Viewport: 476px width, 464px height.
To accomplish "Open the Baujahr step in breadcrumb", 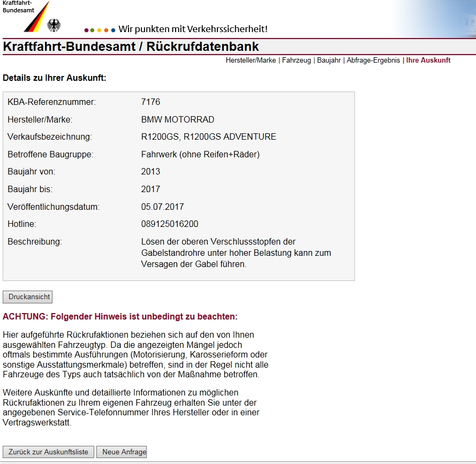I will [x=329, y=60].
